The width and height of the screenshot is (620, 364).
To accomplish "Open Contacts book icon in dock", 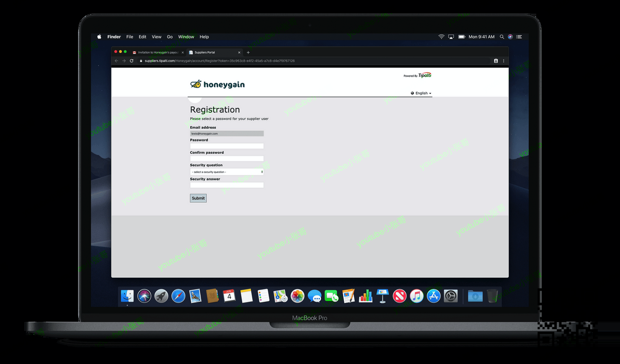I will (x=212, y=296).
